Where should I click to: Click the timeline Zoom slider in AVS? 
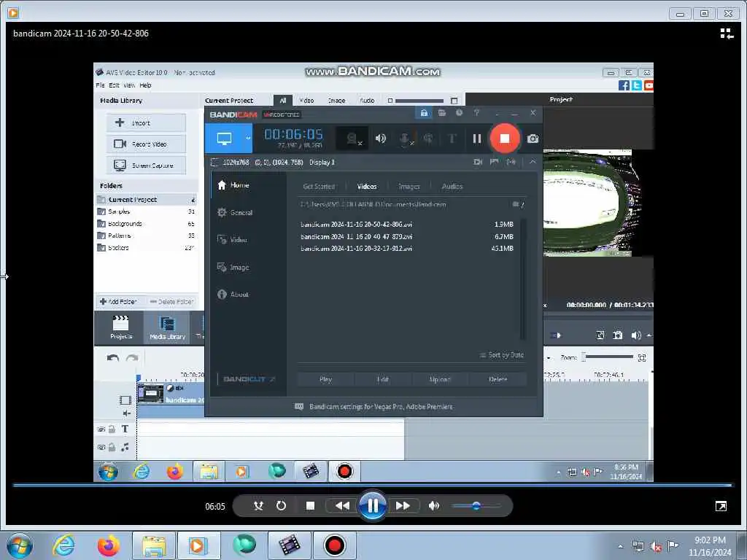609,357
